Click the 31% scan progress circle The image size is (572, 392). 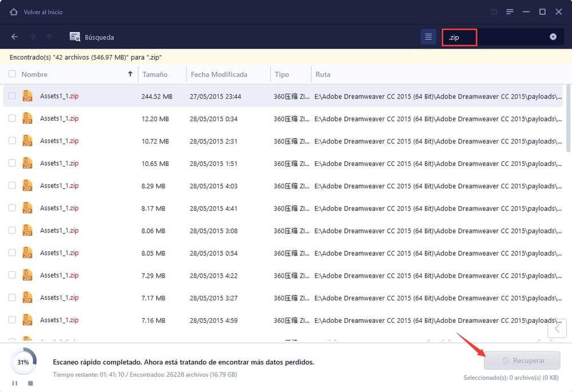pos(23,362)
